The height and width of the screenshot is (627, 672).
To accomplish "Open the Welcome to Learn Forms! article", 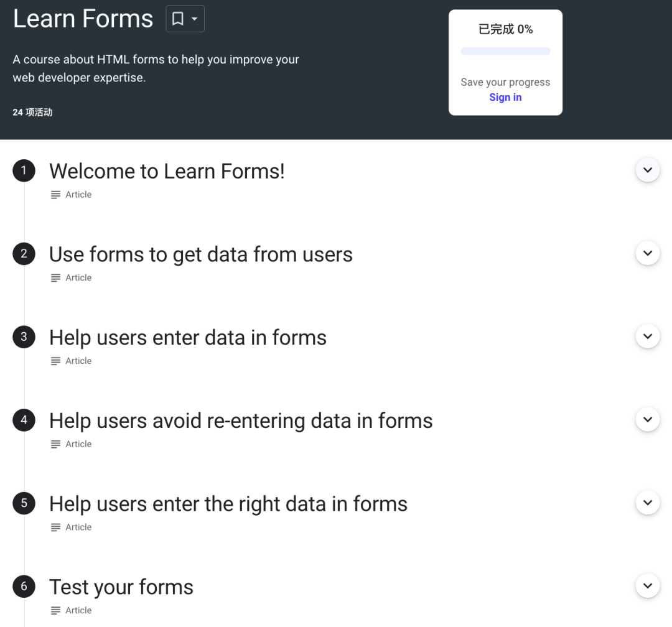I will click(167, 172).
